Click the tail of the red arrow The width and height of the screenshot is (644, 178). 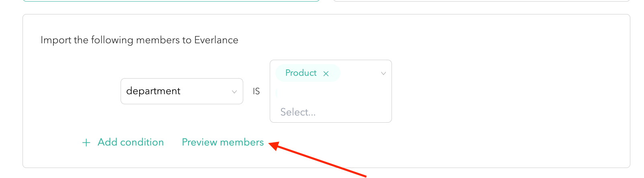point(363,175)
